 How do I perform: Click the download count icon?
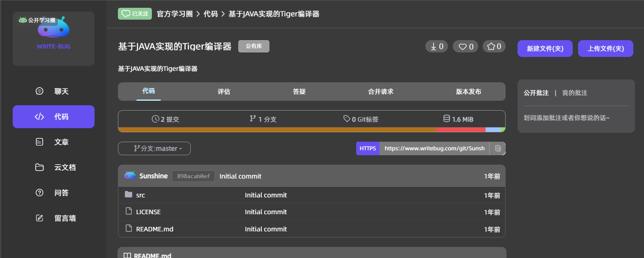click(433, 47)
